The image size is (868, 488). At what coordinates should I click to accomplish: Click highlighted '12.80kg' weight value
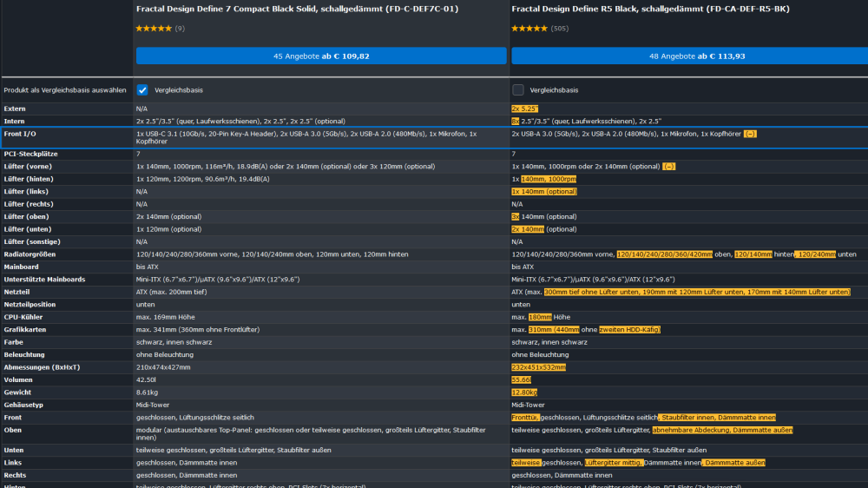pyautogui.click(x=524, y=392)
